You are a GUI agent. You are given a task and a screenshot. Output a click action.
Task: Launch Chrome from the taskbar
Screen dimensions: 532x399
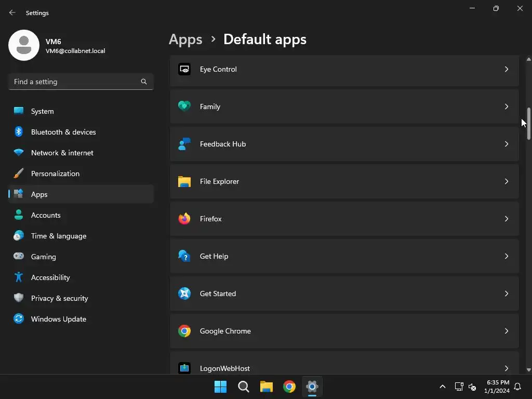pyautogui.click(x=289, y=387)
